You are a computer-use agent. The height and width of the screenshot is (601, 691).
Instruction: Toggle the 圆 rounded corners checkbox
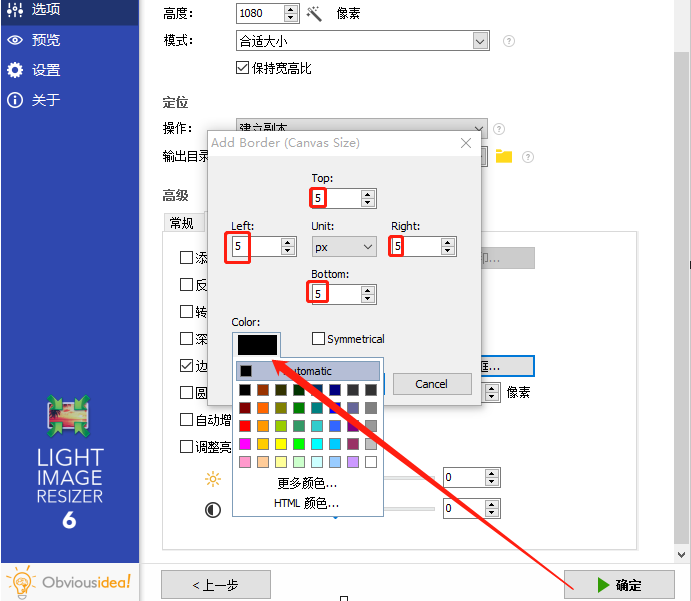[x=186, y=392]
